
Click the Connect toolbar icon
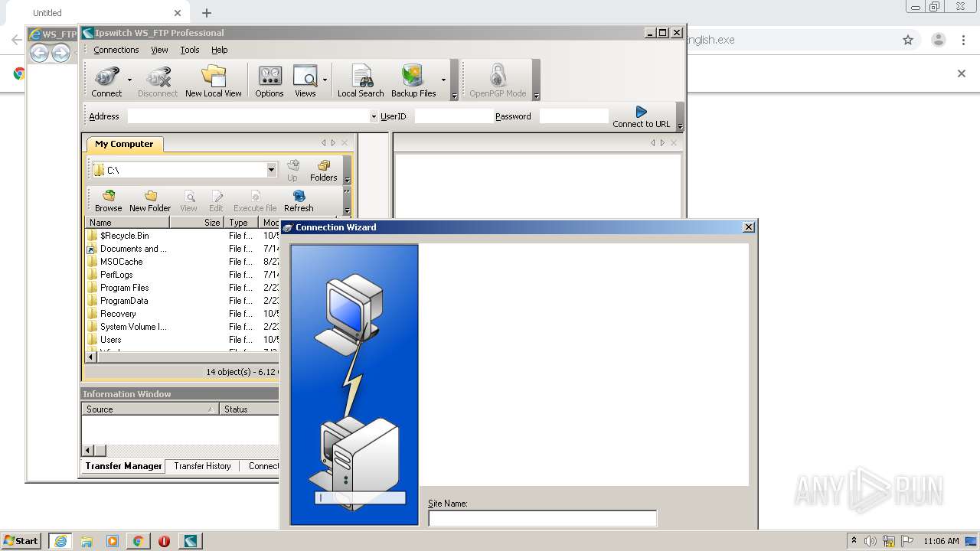point(106,81)
